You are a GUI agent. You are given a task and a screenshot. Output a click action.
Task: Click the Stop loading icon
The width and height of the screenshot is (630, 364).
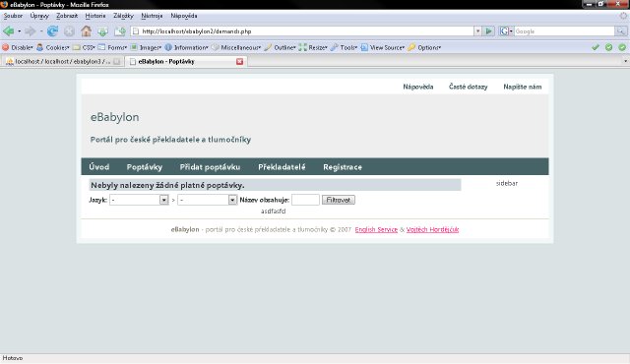[x=69, y=30]
